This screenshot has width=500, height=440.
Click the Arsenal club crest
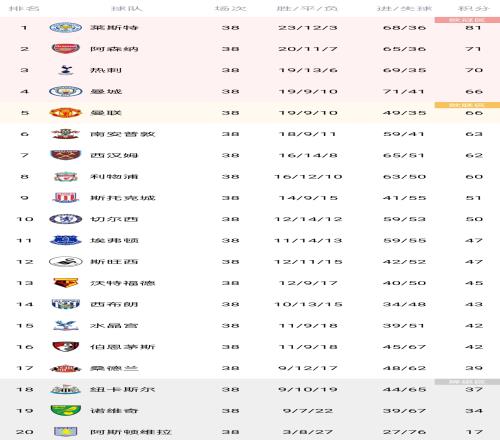(66, 49)
